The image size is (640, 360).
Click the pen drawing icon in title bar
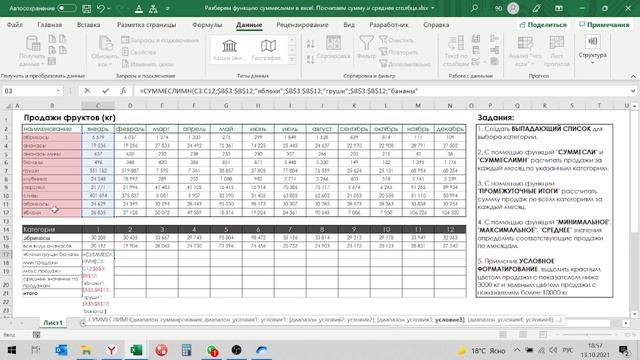[x=536, y=8]
